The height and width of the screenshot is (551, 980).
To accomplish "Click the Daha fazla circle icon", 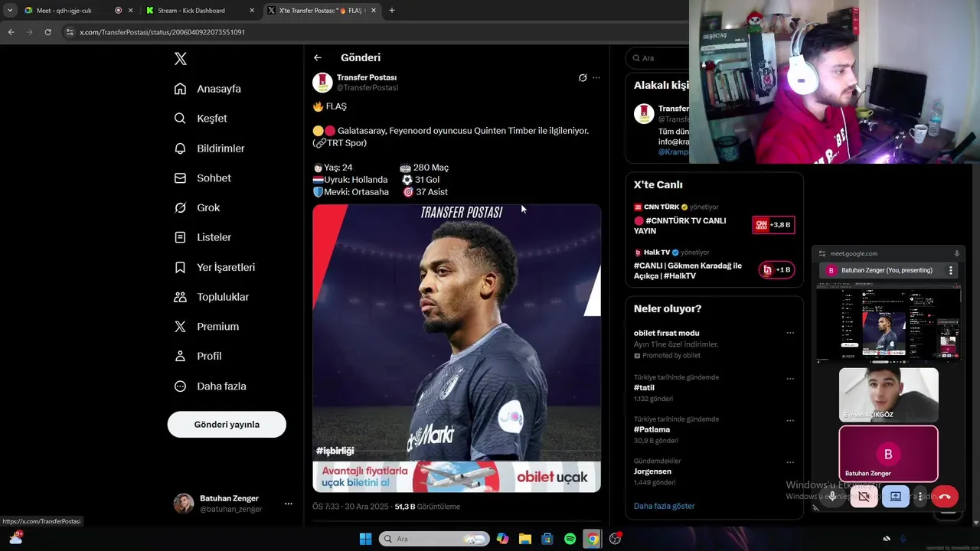I will tap(180, 386).
